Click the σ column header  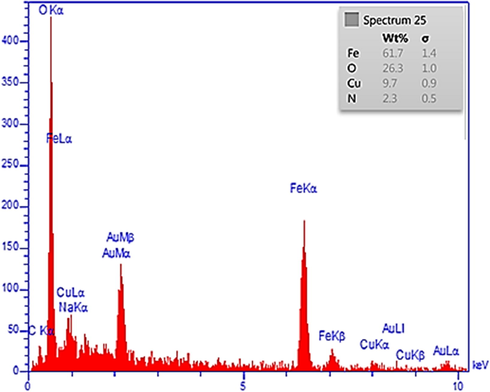[x=425, y=39]
